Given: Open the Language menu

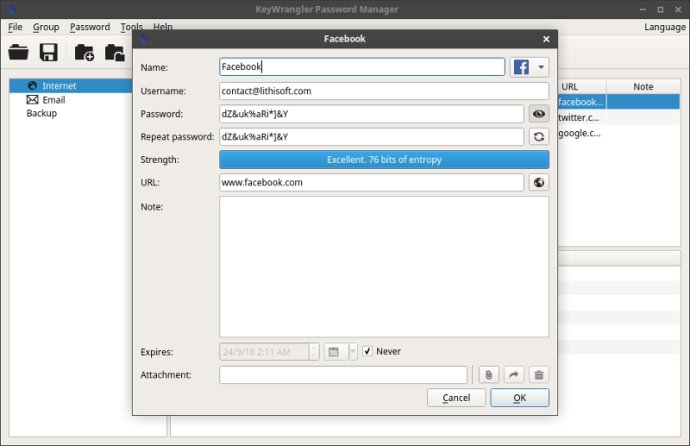Looking at the screenshot, I should point(664,27).
